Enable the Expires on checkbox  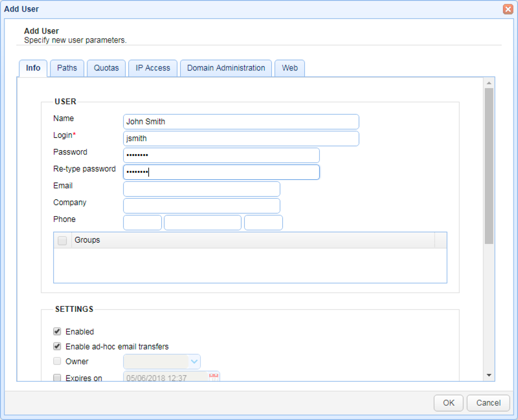tap(57, 377)
